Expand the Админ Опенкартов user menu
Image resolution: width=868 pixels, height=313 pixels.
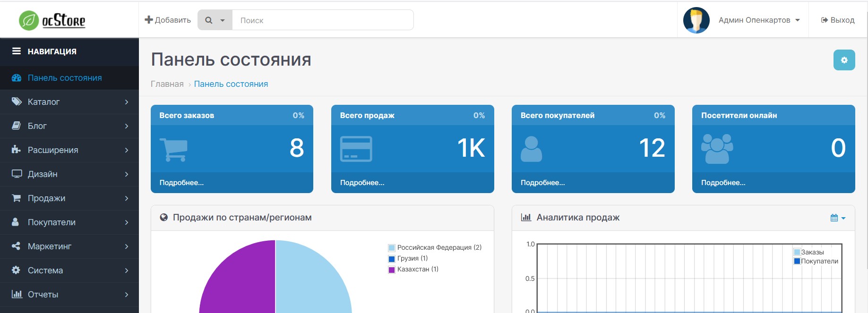759,20
